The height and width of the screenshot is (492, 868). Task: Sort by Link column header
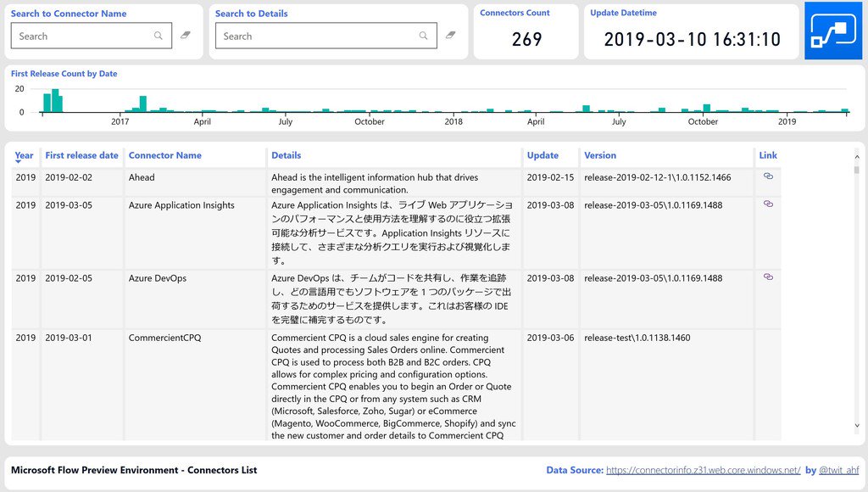[768, 156]
